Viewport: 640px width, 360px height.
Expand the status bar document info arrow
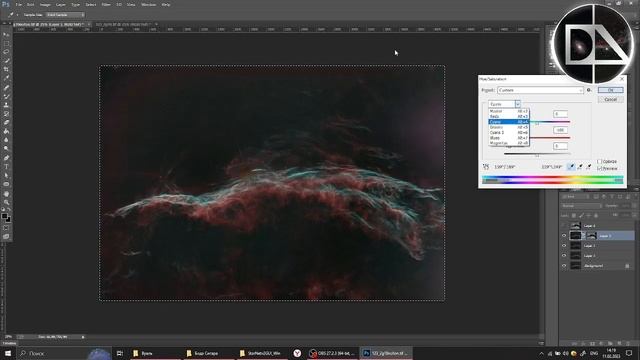click(x=83, y=337)
